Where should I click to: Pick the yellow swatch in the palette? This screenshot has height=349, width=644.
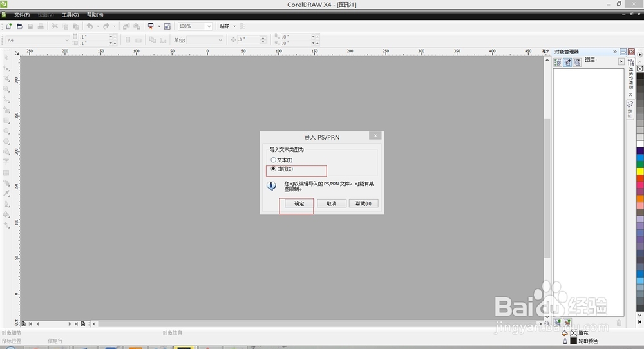(x=640, y=171)
